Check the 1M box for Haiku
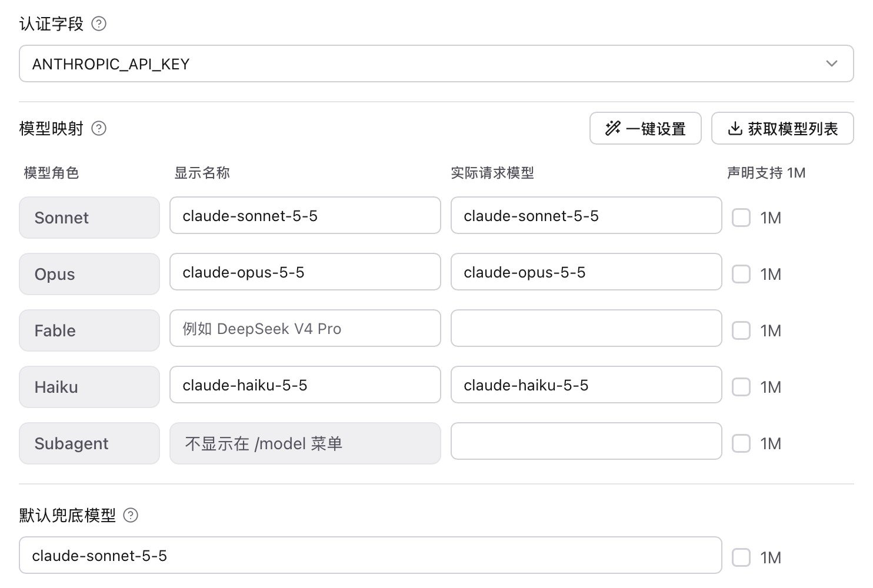 741,387
